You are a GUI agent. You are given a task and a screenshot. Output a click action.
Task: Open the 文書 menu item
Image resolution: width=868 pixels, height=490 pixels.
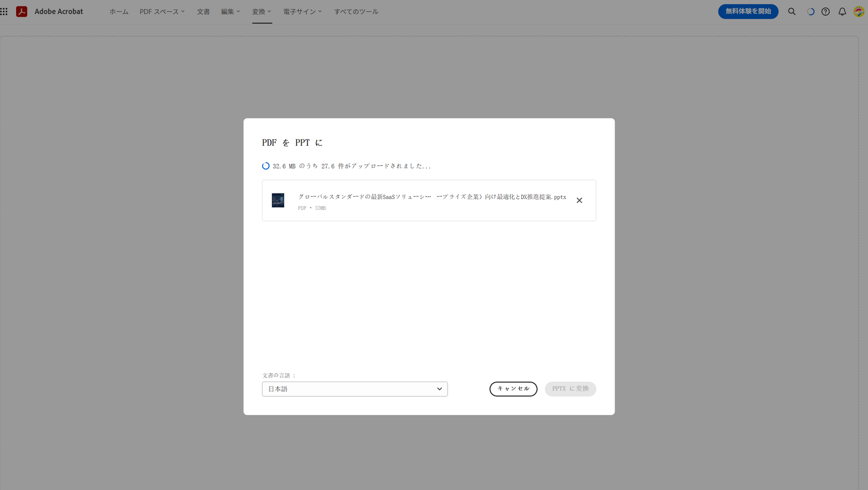point(203,11)
